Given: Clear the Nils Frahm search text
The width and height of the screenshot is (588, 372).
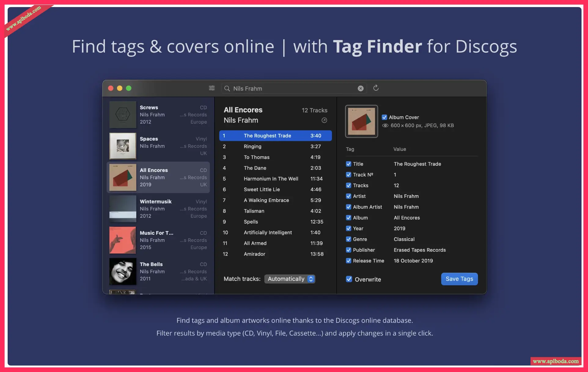Looking at the screenshot, I should [361, 89].
